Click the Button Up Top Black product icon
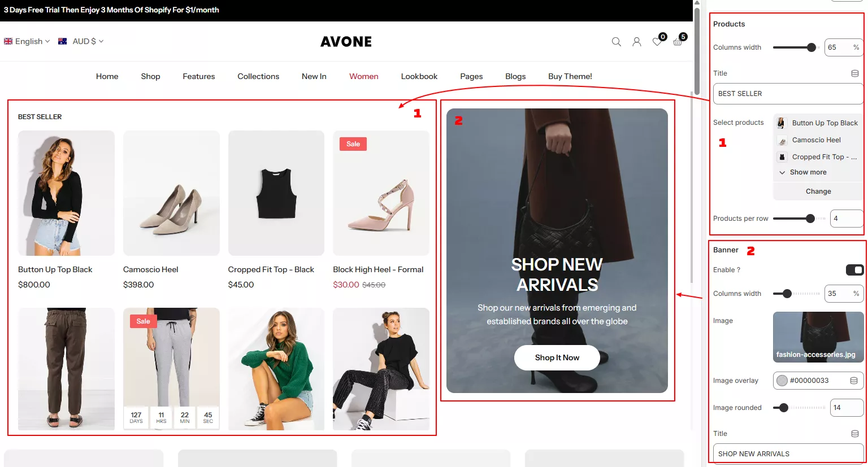Image resolution: width=868 pixels, height=467 pixels. point(782,123)
